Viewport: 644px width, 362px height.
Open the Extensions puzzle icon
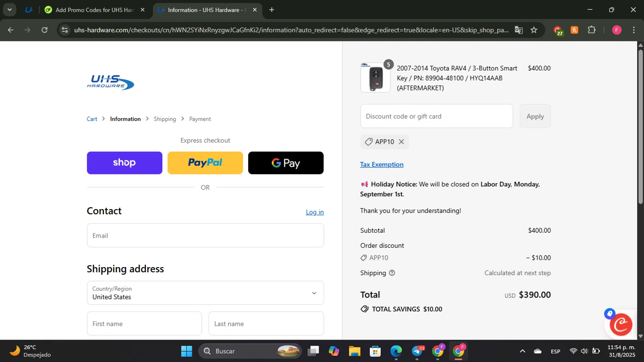[x=592, y=30]
